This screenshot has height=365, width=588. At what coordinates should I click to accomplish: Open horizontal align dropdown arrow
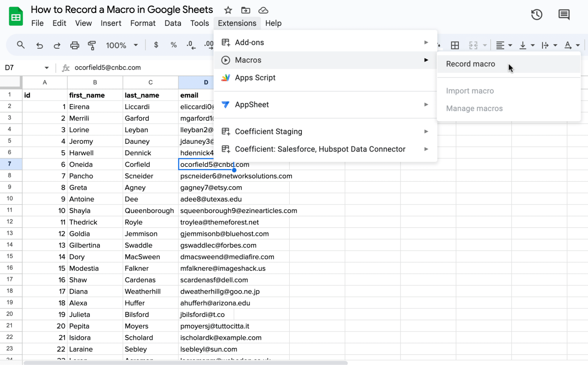click(x=510, y=45)
